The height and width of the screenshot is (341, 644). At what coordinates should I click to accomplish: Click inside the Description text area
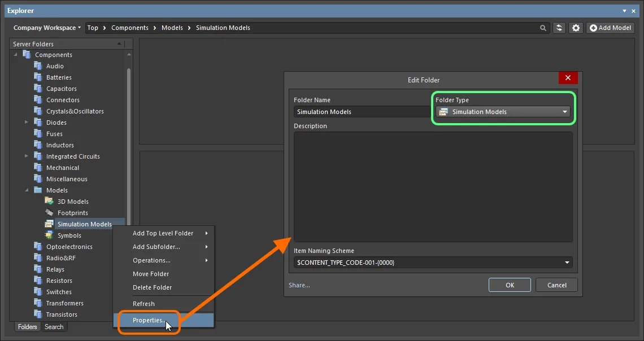click(x=433, y=187)
